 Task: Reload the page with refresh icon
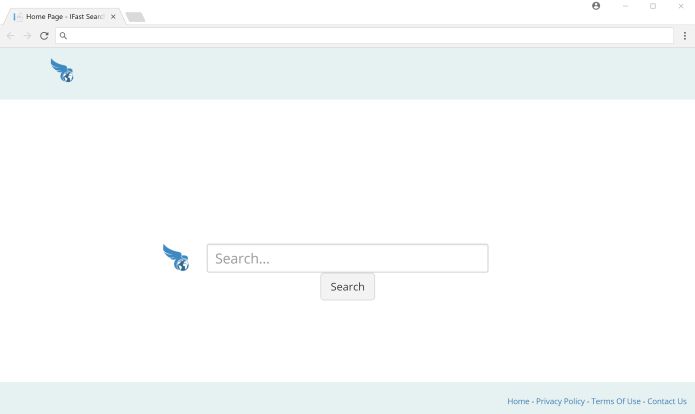44,36
